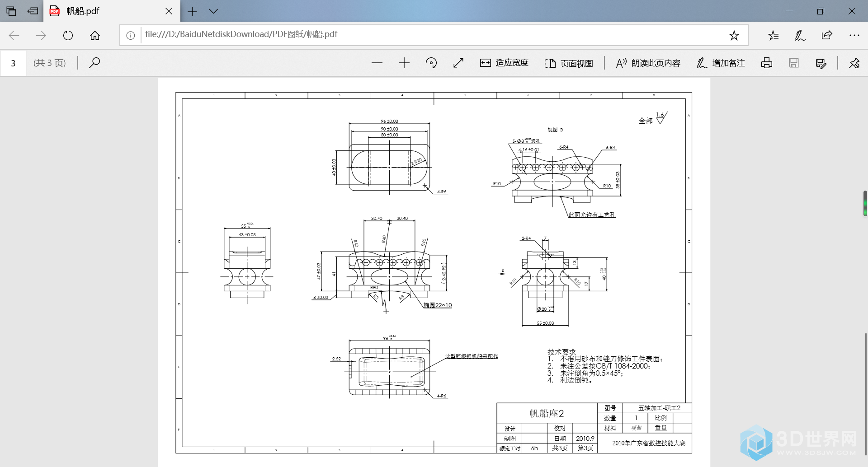Image resolution: width=868 pixels, height=467 pixels.
Task: Click the 2010.9 date cell
Action: click(585, 438)
